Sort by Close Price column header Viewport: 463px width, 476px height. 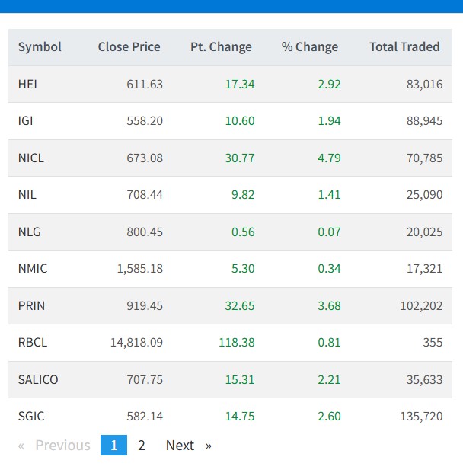[x=129, y=47]
